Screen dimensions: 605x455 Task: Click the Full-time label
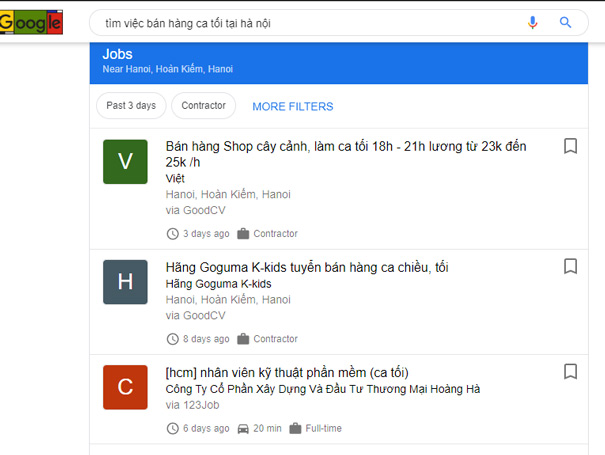click(x=324, y=428)
